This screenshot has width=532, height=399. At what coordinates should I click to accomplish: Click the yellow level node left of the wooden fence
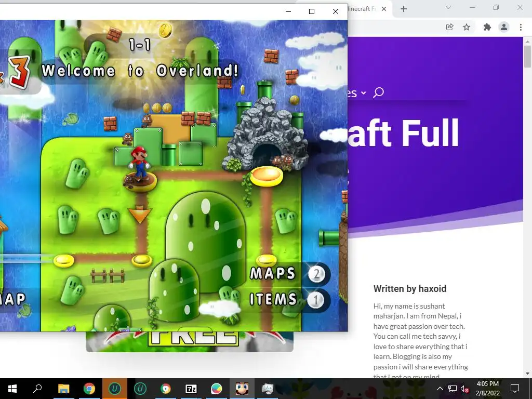[64, 261]
